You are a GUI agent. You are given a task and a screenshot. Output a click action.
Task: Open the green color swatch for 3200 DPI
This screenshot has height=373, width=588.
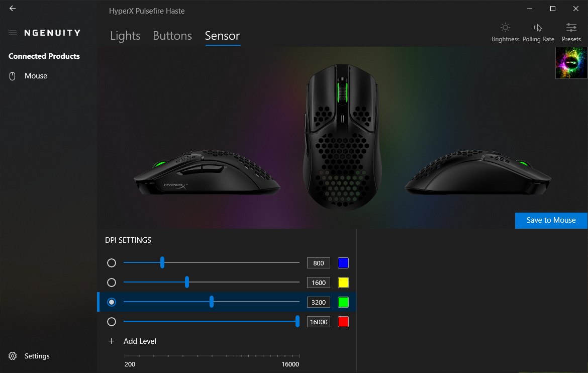click(343, 302)
